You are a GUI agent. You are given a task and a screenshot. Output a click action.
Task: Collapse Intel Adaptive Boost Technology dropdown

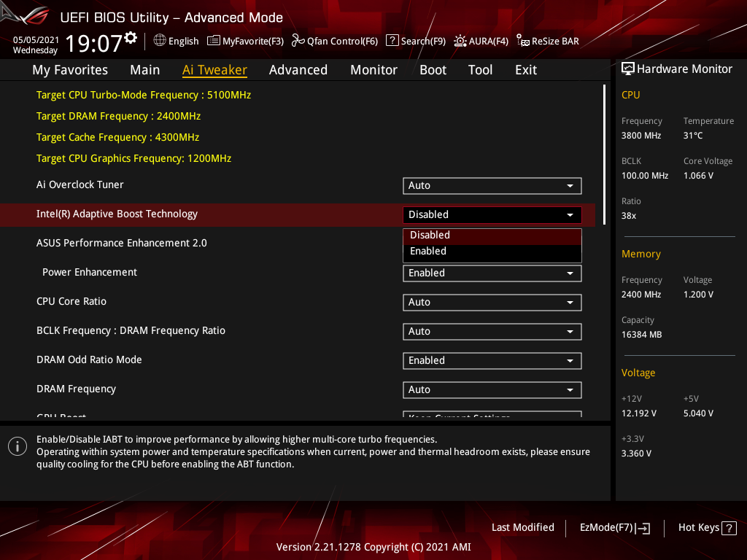(x=492, y=215)
